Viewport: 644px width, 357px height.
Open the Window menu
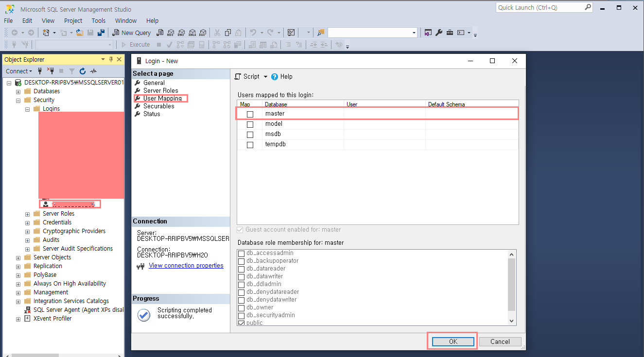pos(126,21)
